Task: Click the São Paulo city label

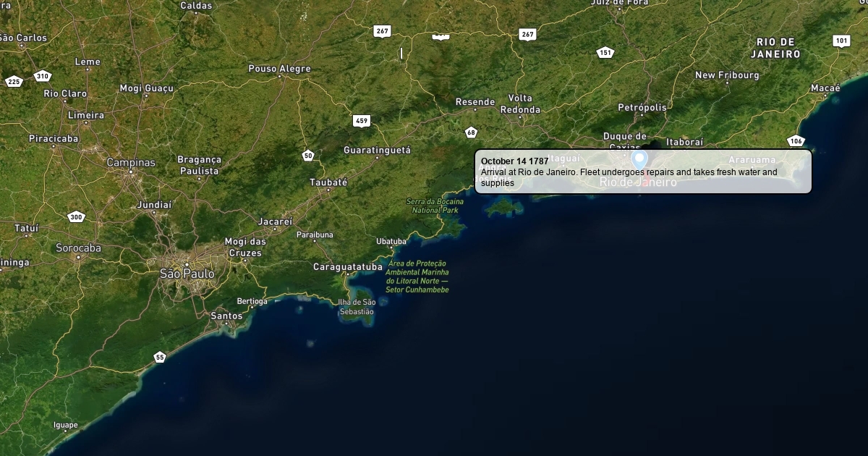Action: (187, 274)
